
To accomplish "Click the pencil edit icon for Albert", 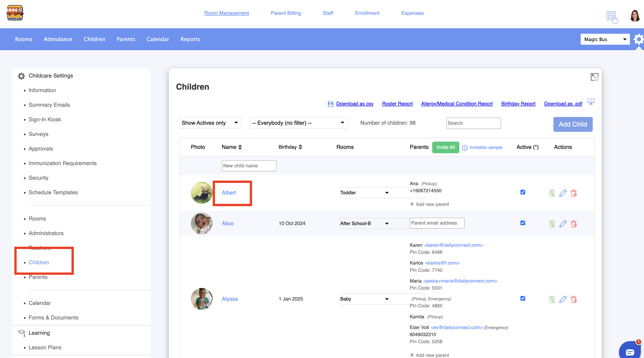I will [x=562, y=193].
